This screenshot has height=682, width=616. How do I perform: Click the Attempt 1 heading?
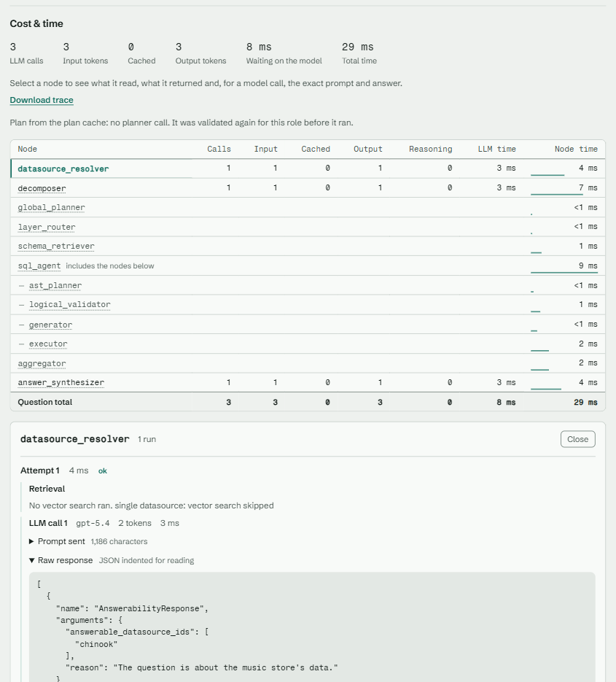coord(40,470)
